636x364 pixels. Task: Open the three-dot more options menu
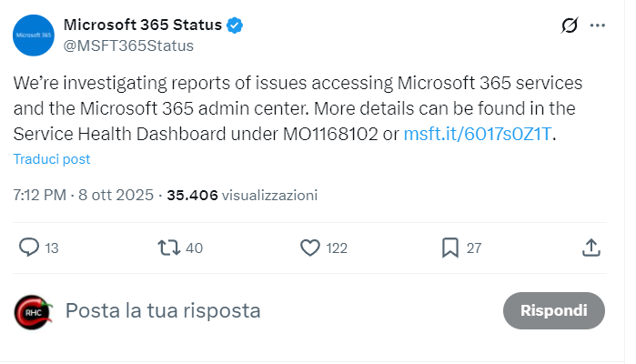pyautogui.click(x=597, y=25)
